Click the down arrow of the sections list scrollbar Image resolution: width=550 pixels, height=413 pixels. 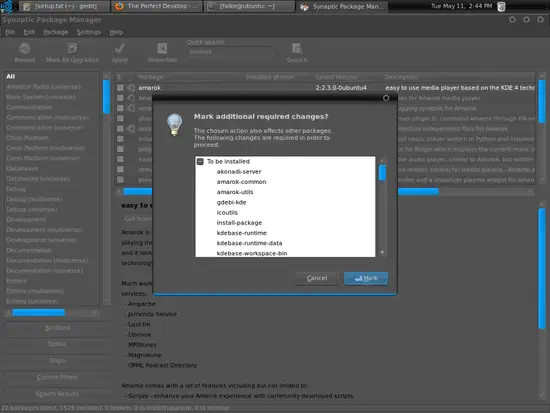(106, 301)
